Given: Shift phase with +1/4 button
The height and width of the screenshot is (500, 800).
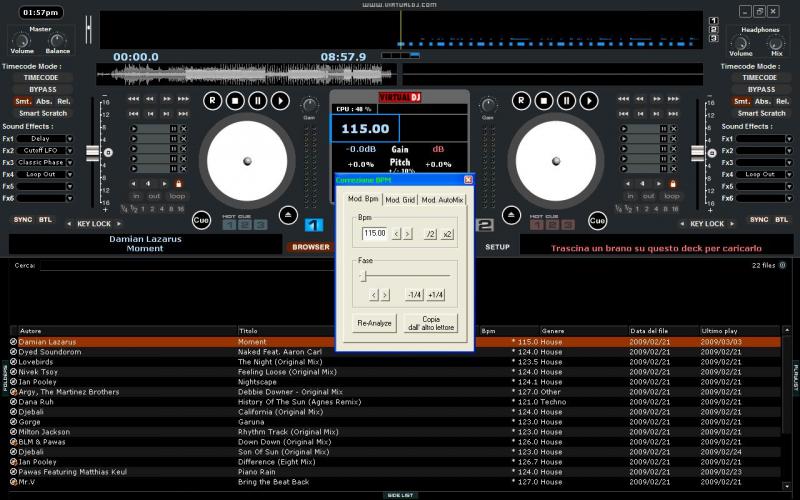Looking at the screenshot, I should [436, 295].
